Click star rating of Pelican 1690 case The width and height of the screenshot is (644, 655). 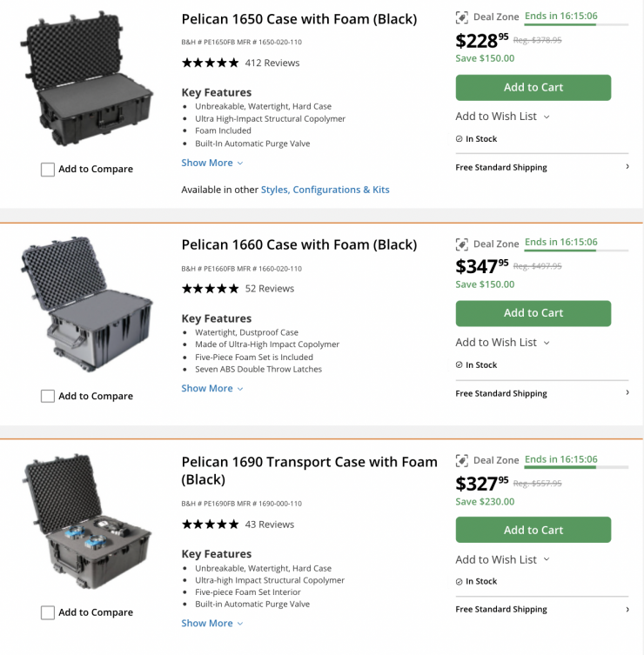210,525
